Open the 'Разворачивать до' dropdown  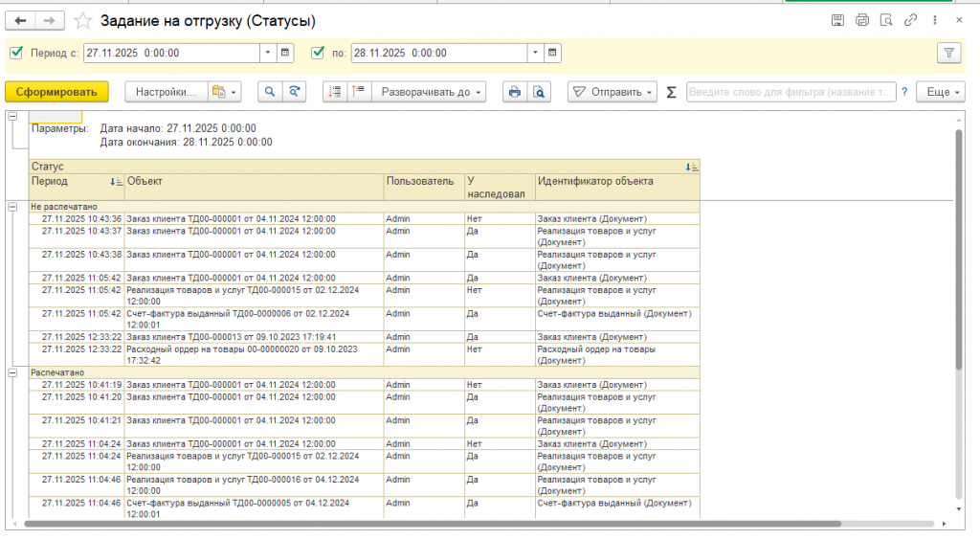click(429, 92)
